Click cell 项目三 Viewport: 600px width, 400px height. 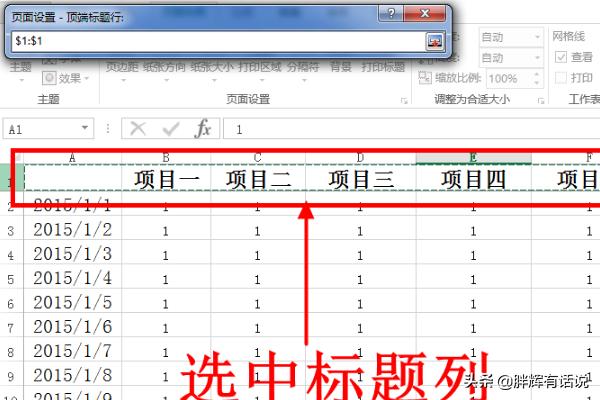[361, 178]
